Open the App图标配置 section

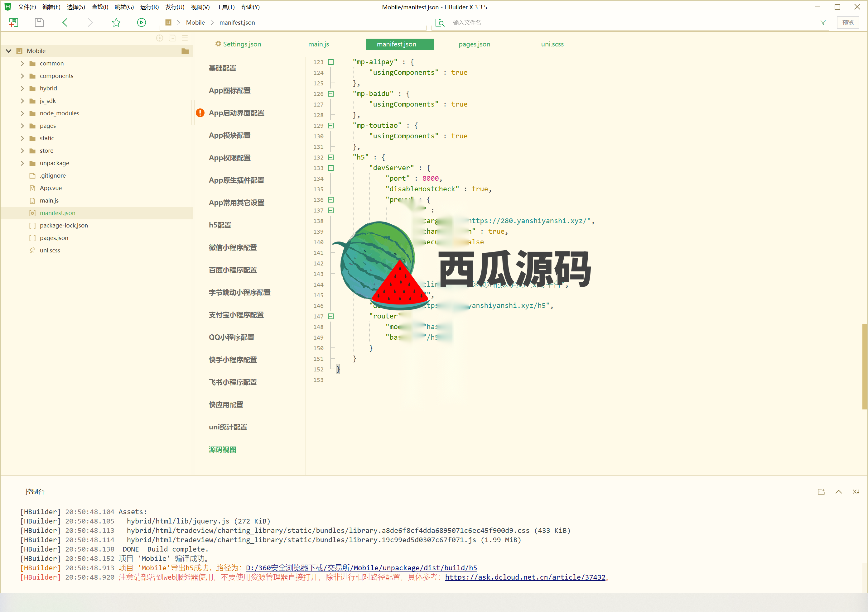[x=229, y=91]
